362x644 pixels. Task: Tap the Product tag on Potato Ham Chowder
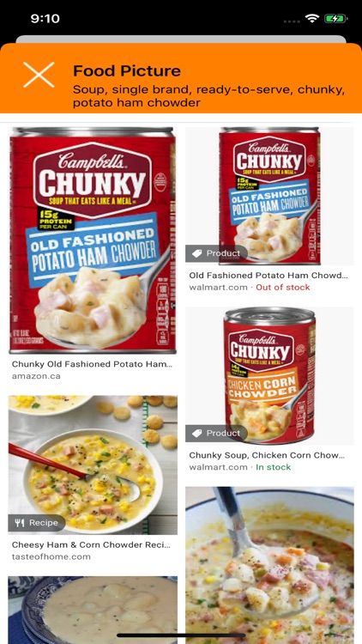pos(216,253)
